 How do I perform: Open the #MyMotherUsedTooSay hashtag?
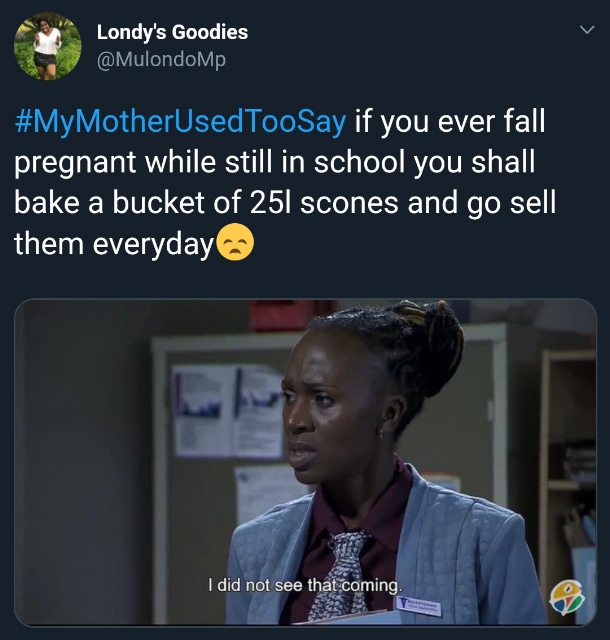coord(180,122)
